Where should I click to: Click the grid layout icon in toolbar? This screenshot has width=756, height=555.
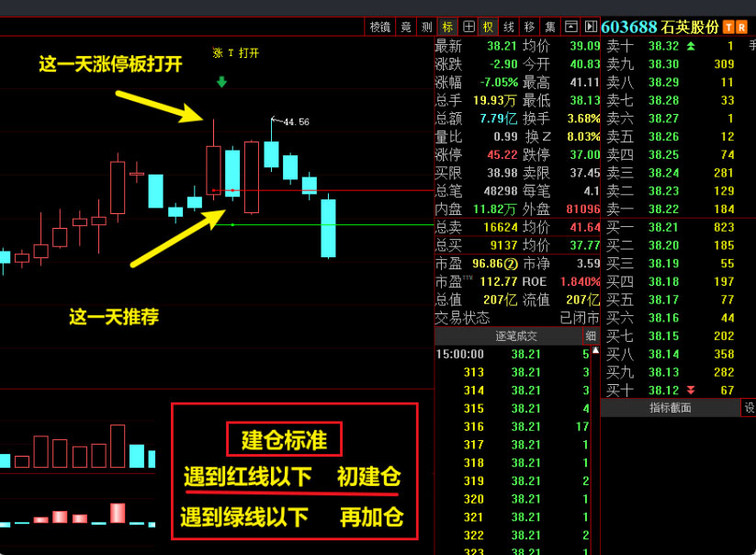click(x=468, y=27)
